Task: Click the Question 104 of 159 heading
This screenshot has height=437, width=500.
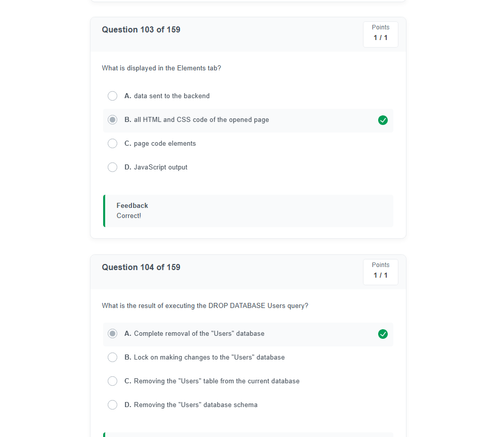Action: (141, 267)
